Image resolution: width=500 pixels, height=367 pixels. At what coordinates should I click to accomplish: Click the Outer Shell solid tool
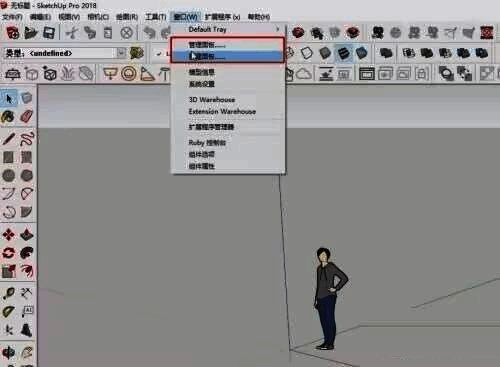[386, 53]
